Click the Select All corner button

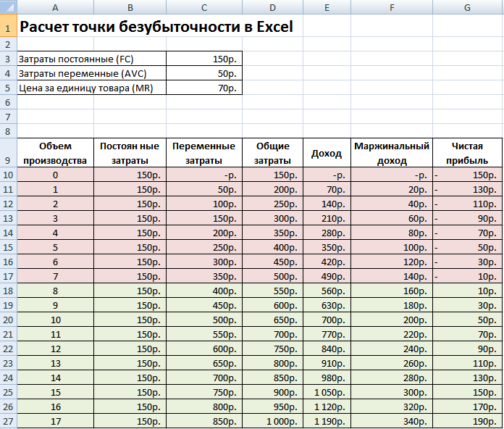pyautogui.click(x=9, y=7)
